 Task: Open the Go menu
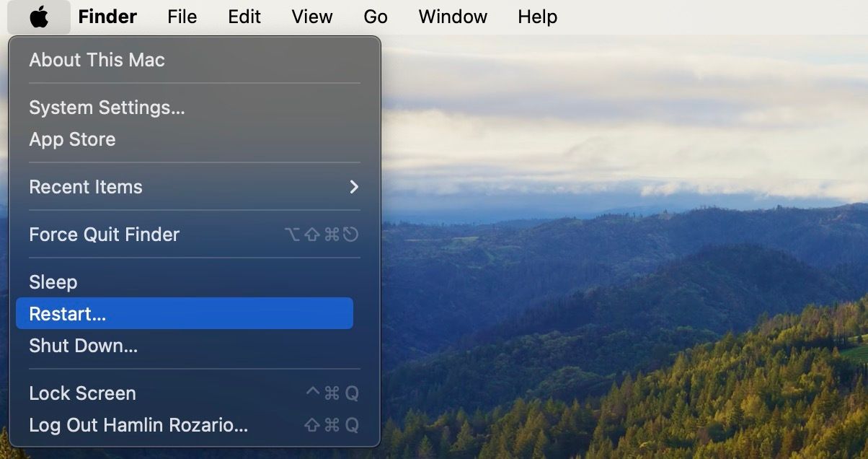375,16
